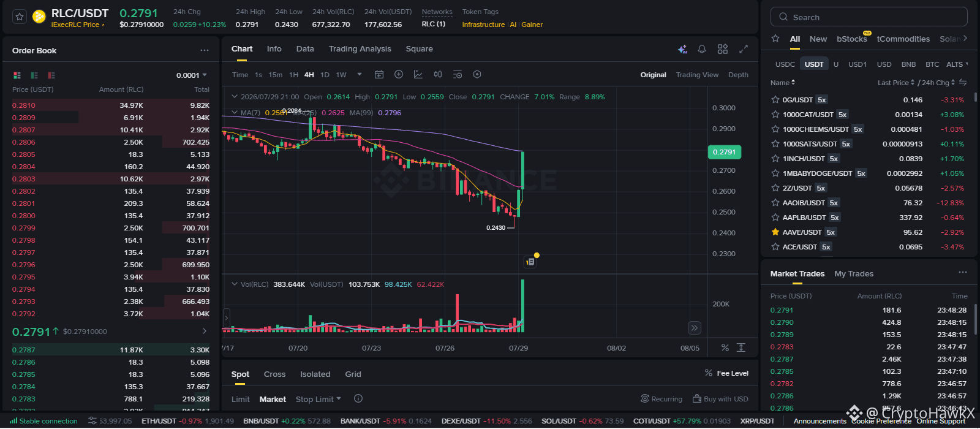The image size is (980, 429).
Task: Collapse Vol(RLC) indicator legend chevron
Action: click(234, 284)
